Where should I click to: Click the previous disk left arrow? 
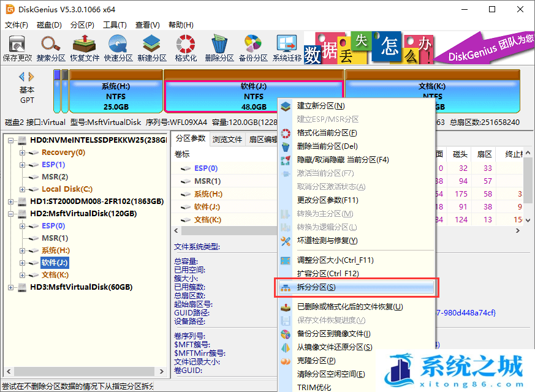pos(22,77)
